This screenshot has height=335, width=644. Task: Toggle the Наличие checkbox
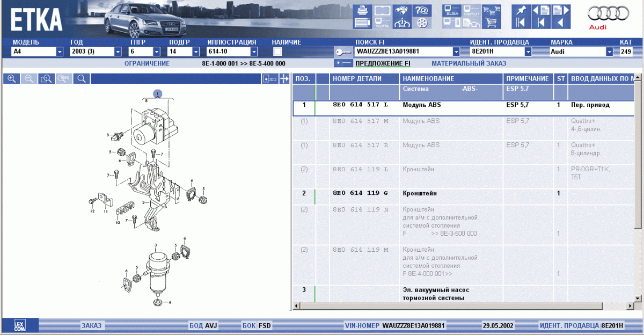pyautogui.click(x=277, y=52)
